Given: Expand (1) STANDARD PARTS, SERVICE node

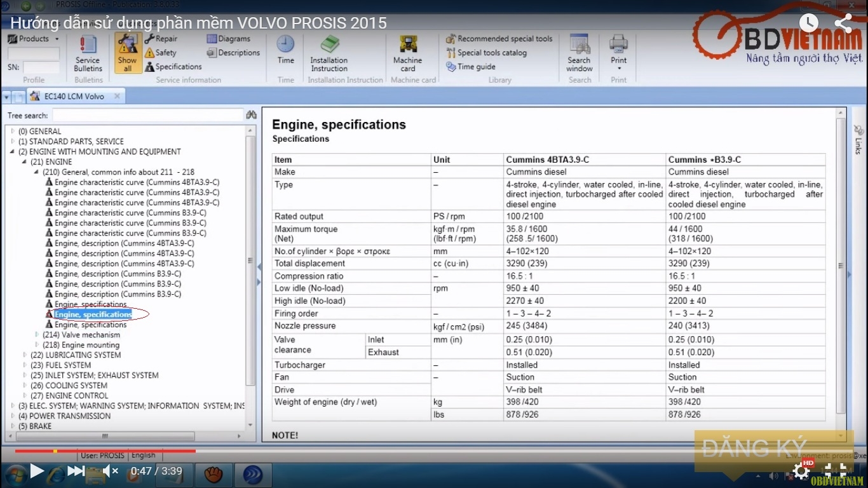Looking at the screenshot, I should pyautogui.click(x=12, y=142).
